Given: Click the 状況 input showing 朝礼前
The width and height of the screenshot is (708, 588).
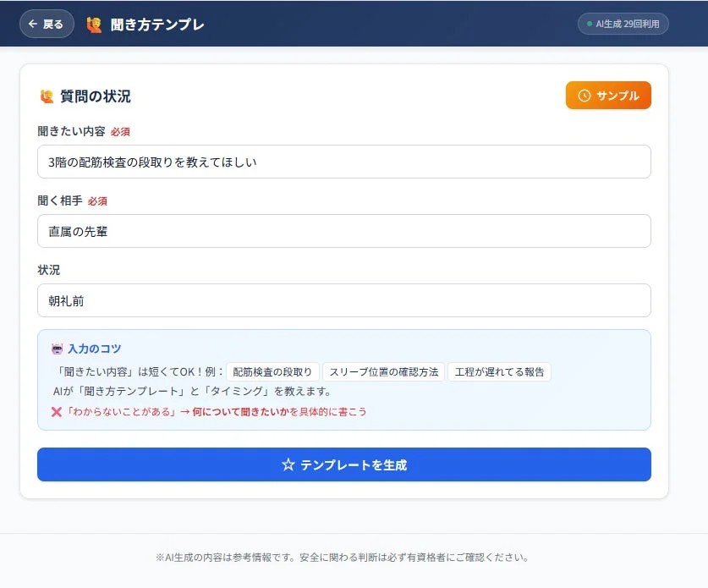Looking at the screenshot, I should coord(343,299).
